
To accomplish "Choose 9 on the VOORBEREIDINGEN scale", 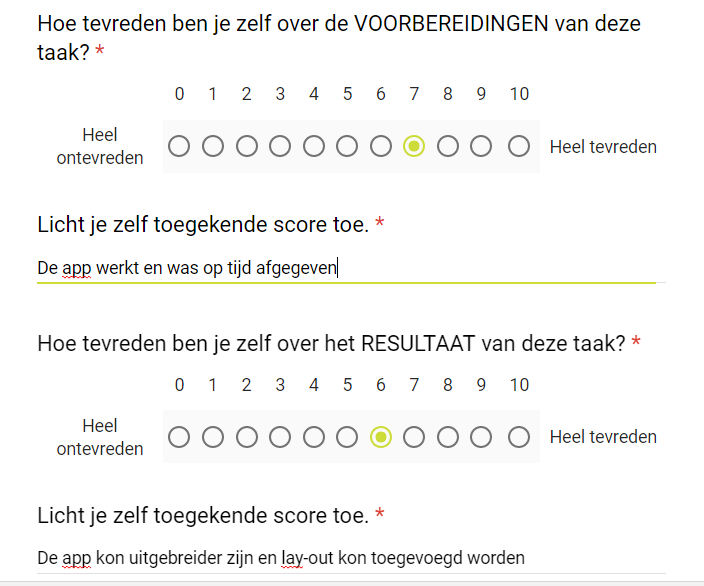I will pos(481,147).
